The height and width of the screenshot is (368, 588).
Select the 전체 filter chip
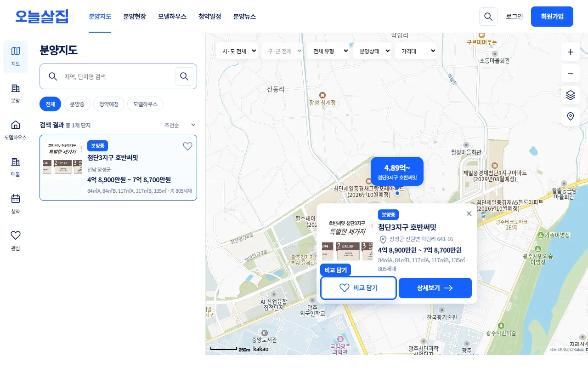point(50,104)
